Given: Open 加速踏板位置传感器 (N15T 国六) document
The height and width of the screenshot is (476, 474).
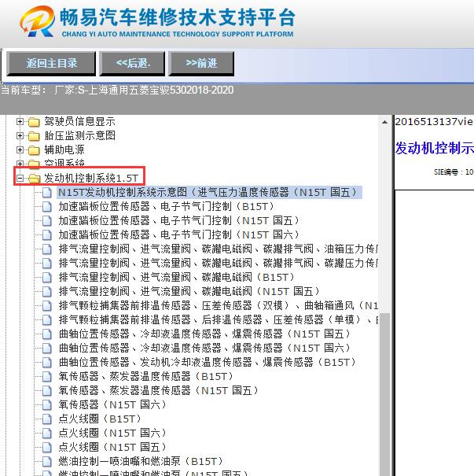Looking at the screenshot, I should click(179, 234).
